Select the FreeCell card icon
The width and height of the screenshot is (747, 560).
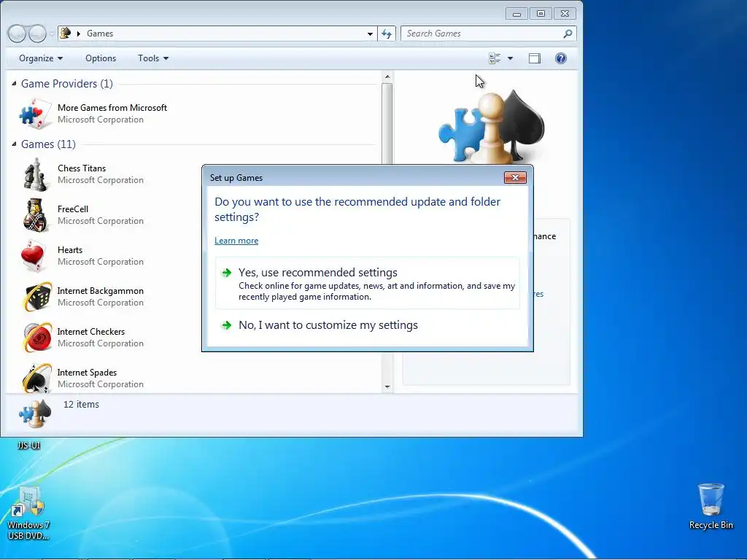tap(35, 215)
